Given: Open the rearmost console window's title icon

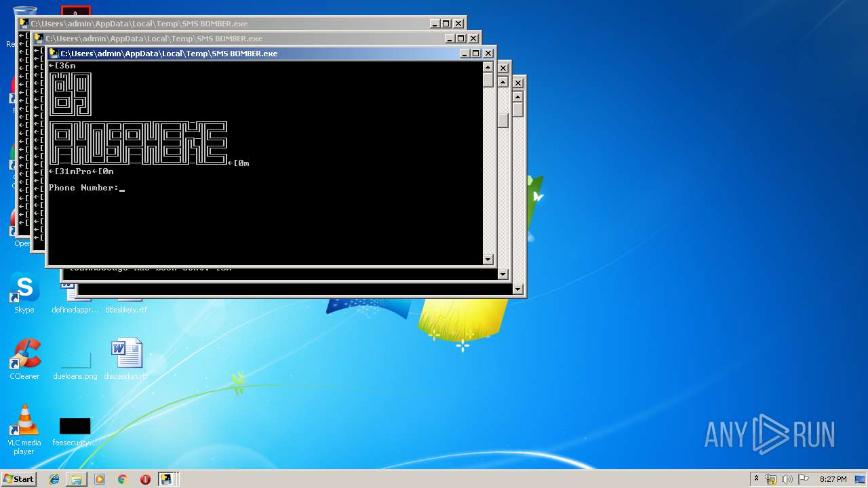Looking at the screenshot, I should coord(24,24).
